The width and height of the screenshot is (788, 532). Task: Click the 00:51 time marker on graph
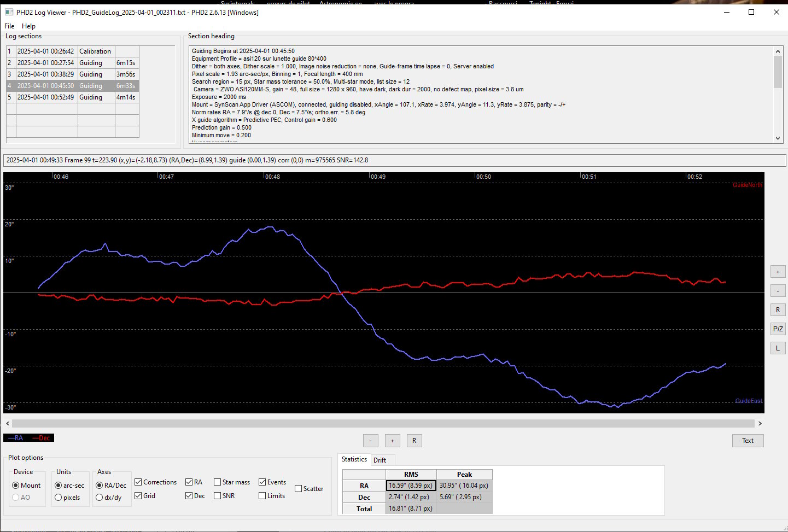tap(589, 177)
